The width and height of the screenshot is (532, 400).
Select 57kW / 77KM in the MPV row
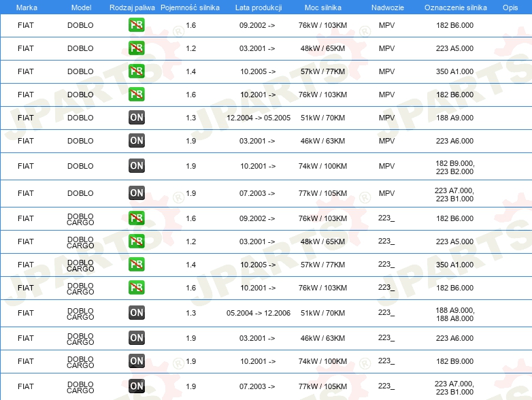322,71
